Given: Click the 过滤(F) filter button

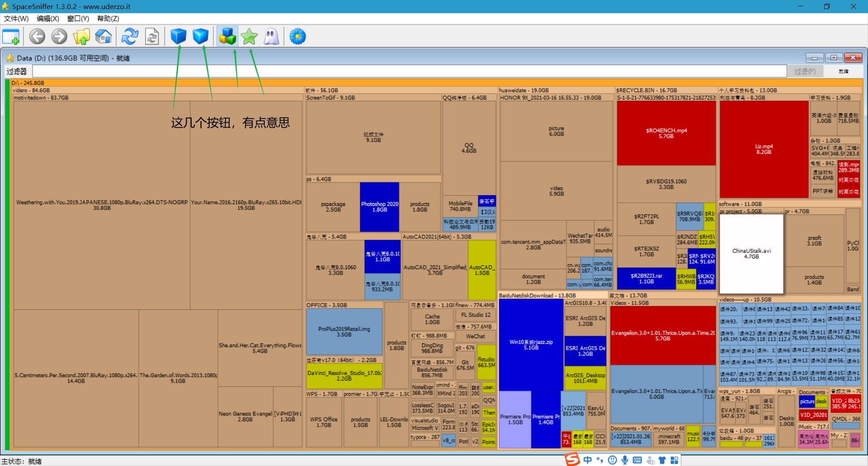Looking at the screenshot, I should click(805, 71).
